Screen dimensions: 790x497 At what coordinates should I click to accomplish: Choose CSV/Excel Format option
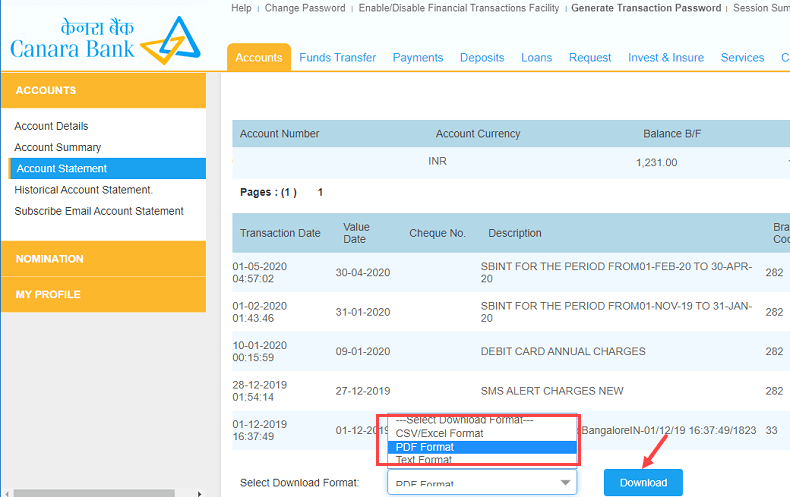(x=482, y=433)
